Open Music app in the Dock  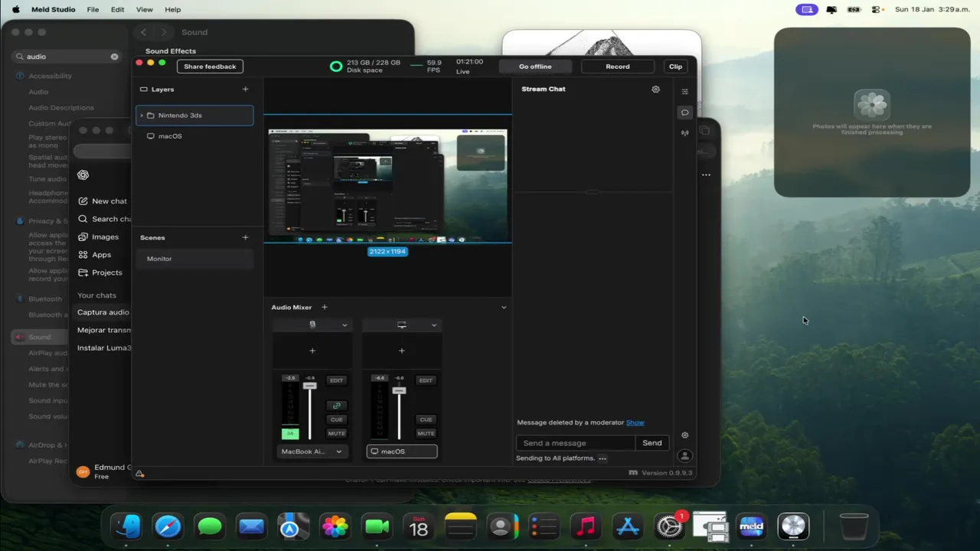coord(586,527)
